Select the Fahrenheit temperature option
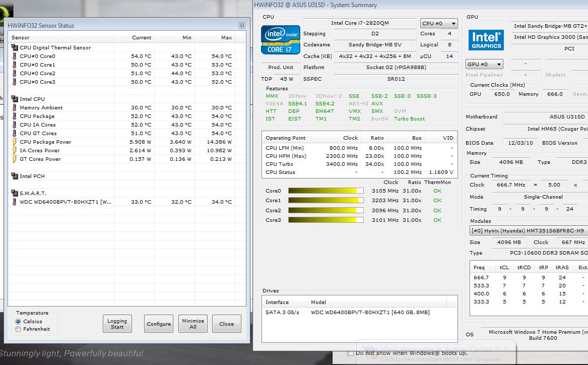588x365 pixels. point(18,329)
